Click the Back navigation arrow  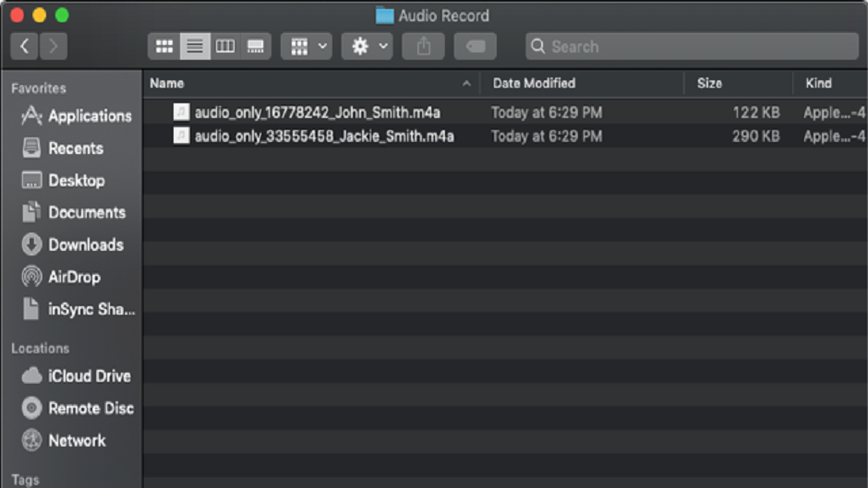pyautogui.click(x=25, y=47)
